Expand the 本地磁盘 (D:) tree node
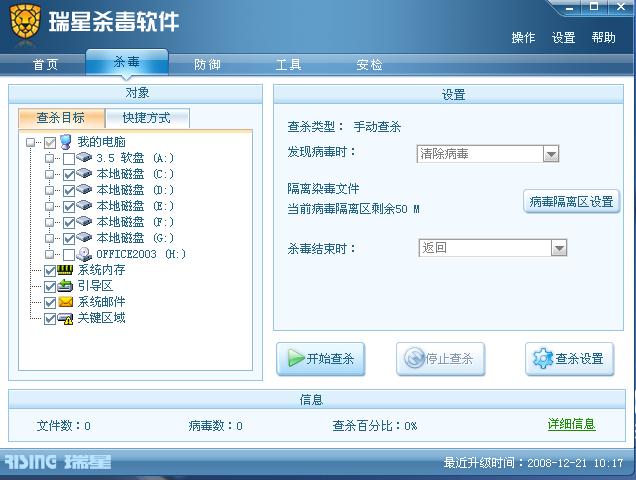636x480 pixels. [49, 190]
